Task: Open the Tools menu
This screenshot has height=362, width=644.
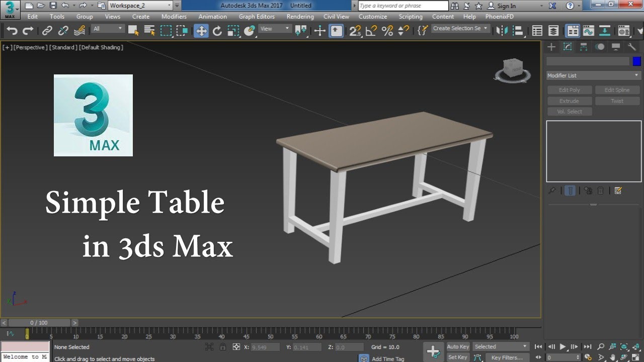Action: tap(57, 17)
